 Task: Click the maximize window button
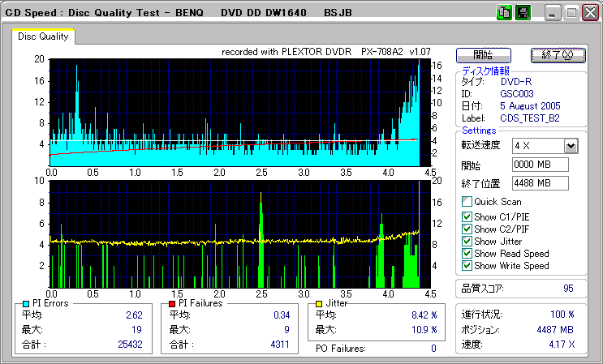[571, 13]
